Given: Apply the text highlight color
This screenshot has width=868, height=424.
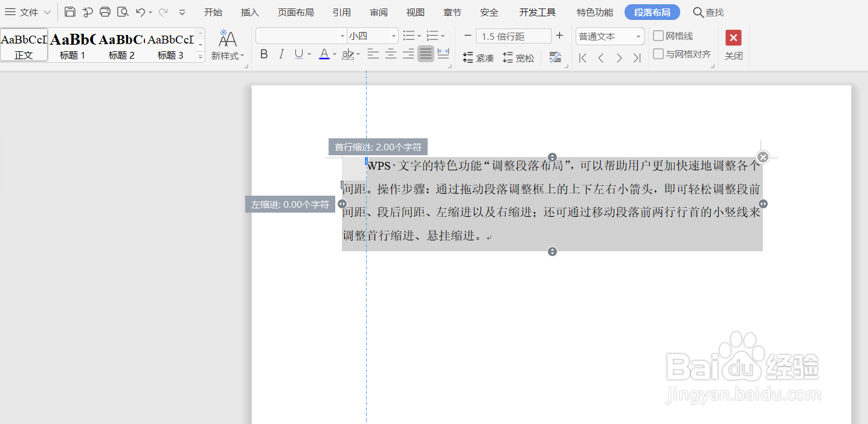Looking at the screenshot, I should (x=348, y=54).
